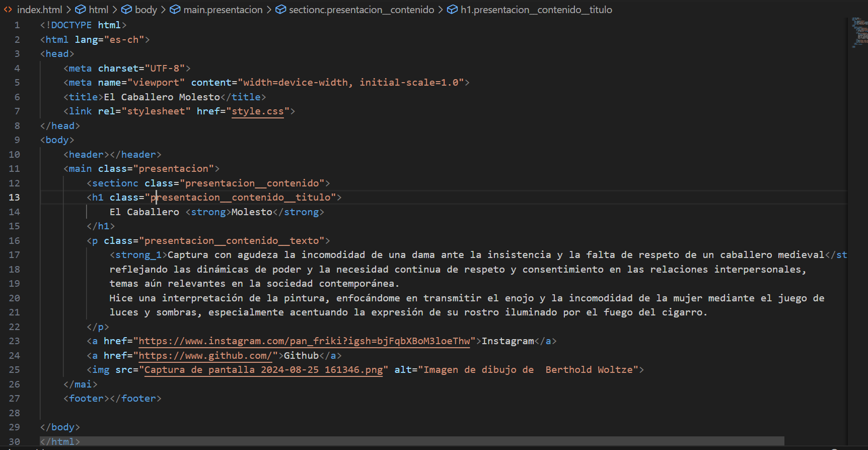Click the closing h1 tag
This screenshot has width=868, height=450.
point(101,226)
